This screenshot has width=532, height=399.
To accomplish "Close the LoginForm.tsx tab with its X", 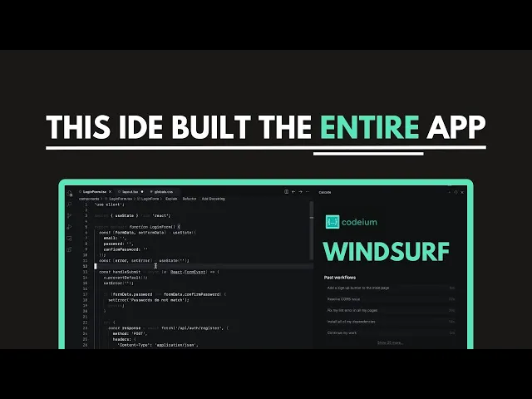I will [110, 192].
